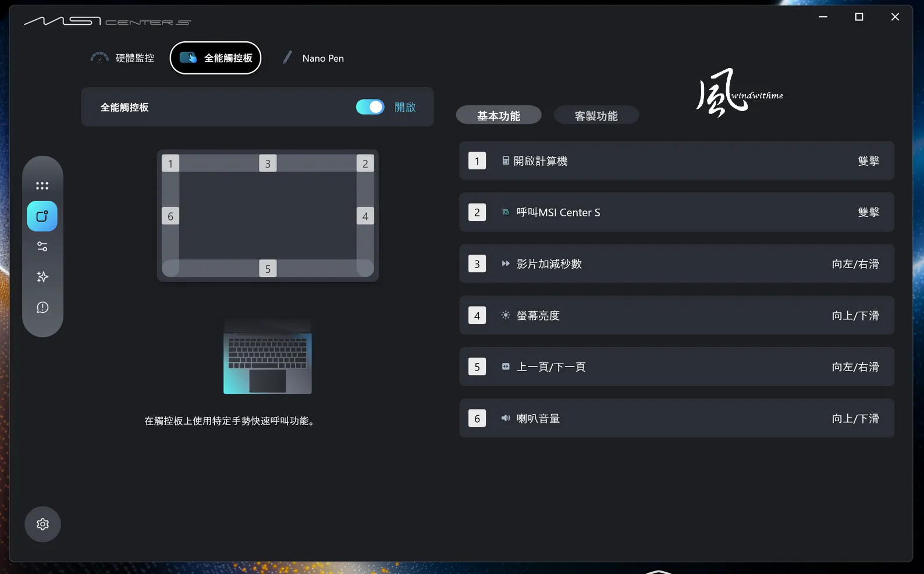This screenshot has height=574, width=924.
Task: Click 向上/下滑 label in 螢幕亮度 row
Action: click(x=855, y=316)
